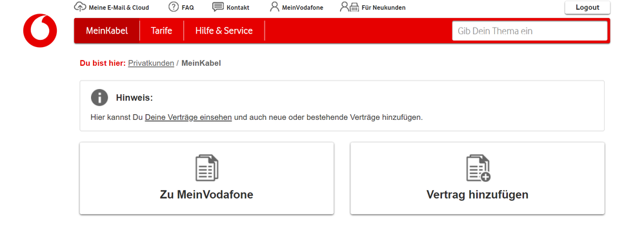Image resolution: width=644 pixels, height=245 pixels.
Task: Open the FAQ link
Action: coord(188,7)
